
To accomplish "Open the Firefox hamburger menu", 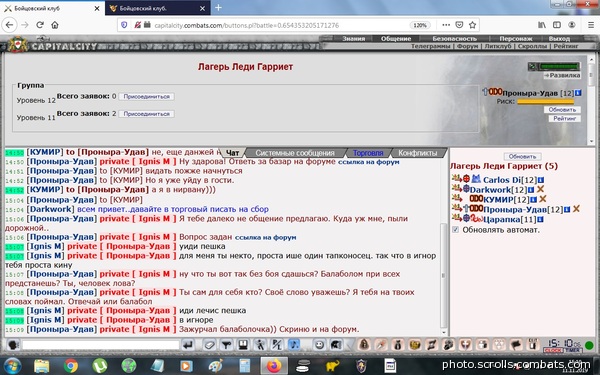I will (591, 25).
